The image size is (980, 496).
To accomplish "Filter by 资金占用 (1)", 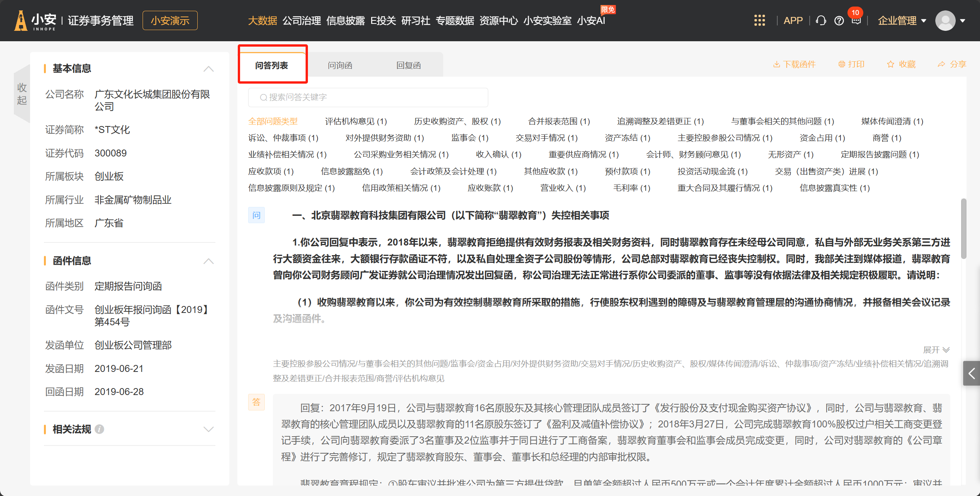I will pyautogui.click(x=822, y=138).
